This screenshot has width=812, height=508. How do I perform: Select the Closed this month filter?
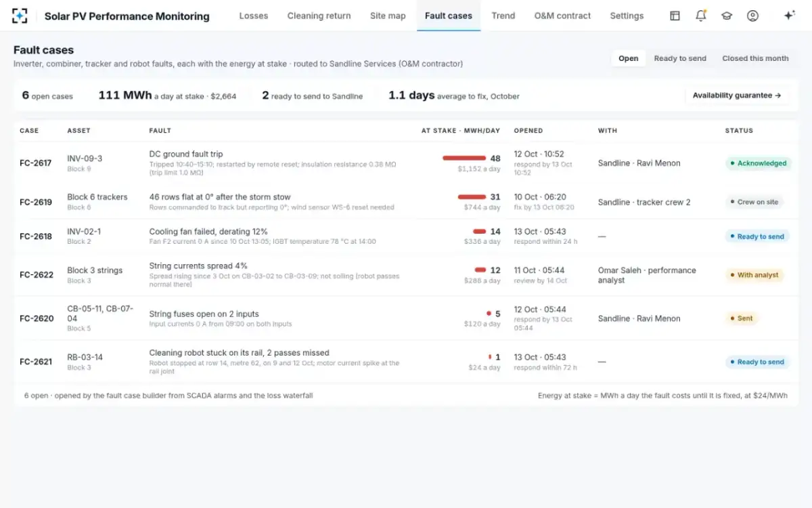coord(755,58)
